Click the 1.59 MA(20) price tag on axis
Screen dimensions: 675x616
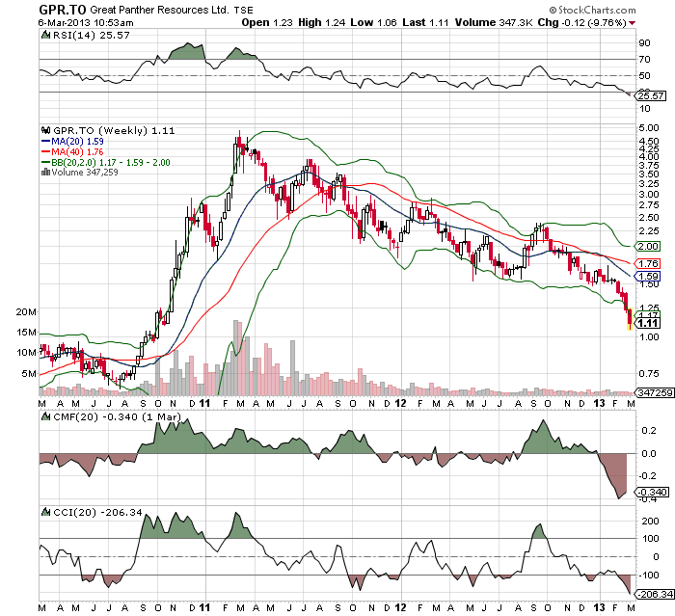click(x=648, y=276)
